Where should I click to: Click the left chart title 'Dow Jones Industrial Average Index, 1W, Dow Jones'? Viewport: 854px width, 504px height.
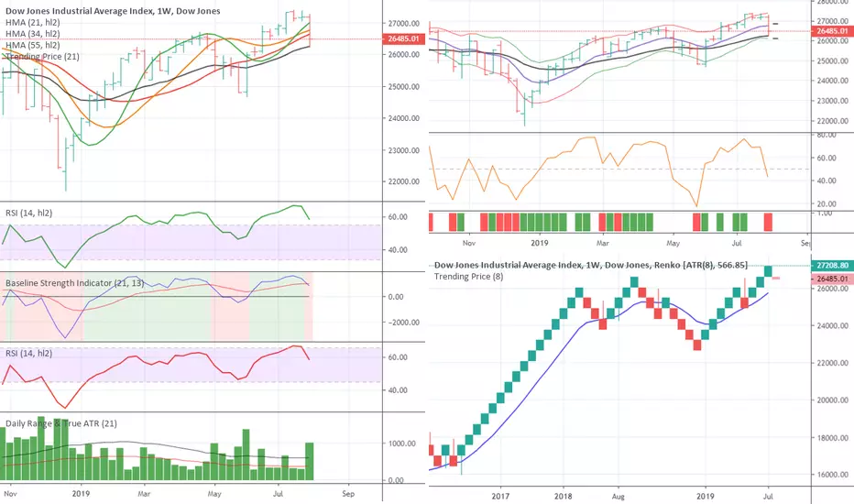[113, 11]
